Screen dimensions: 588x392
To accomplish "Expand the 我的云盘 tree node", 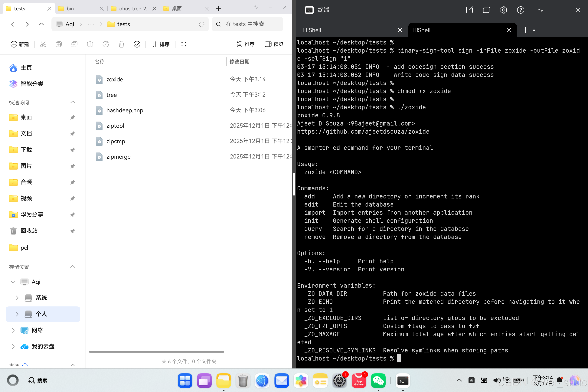I will [13, 347].
